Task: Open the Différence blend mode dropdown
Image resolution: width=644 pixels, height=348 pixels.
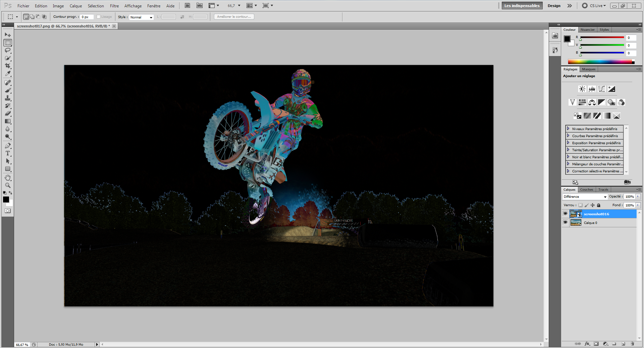Action: click(585, 197)
